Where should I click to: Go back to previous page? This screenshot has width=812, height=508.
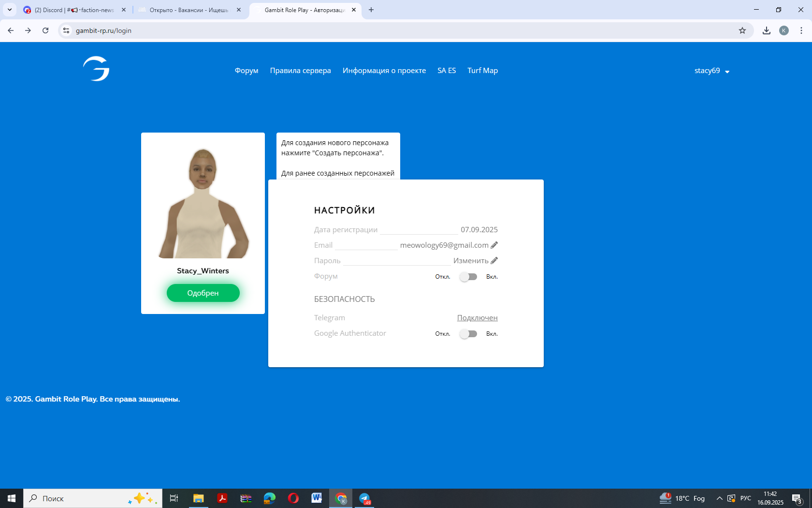[11, 30]
